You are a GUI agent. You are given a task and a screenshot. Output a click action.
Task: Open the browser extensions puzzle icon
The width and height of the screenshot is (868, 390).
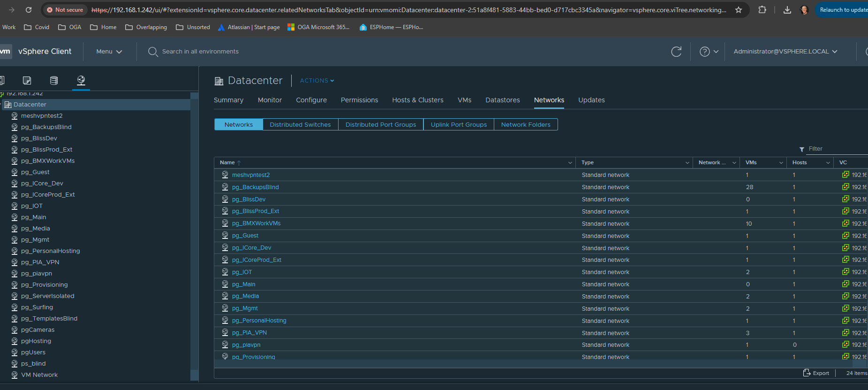(x=762, y=10)
